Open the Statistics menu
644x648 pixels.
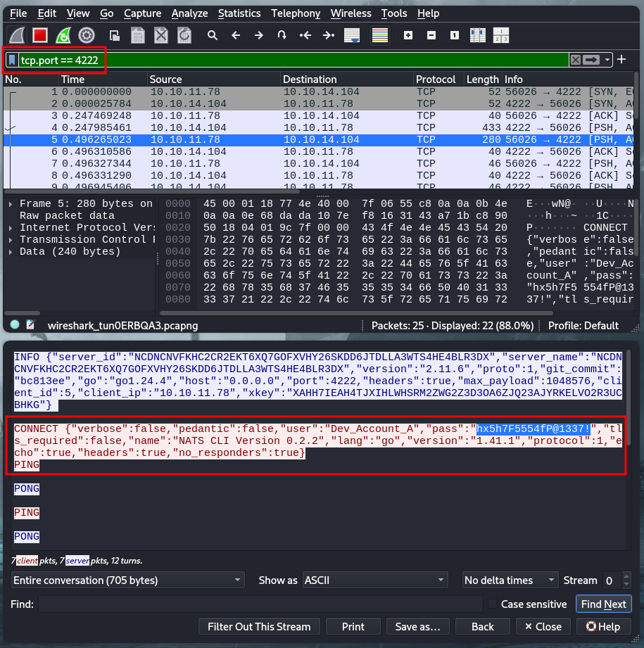click(x=239, y=13)
